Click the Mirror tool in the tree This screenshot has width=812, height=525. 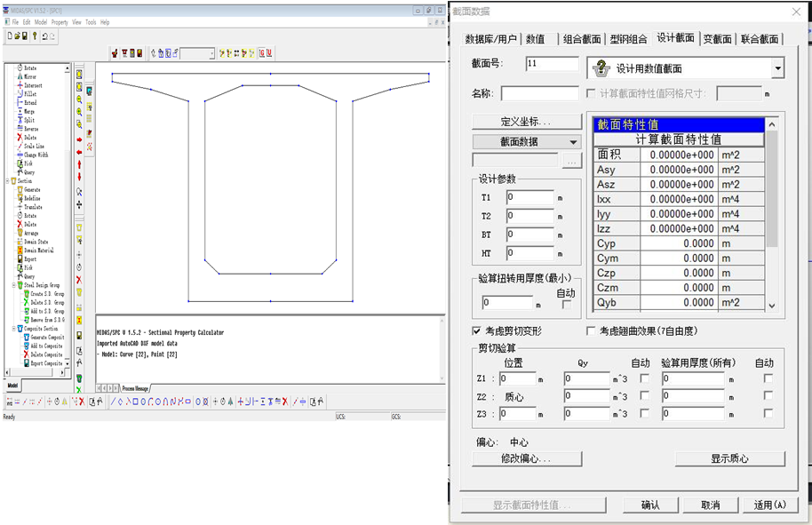pyautogui.click(x=30, y=76)
